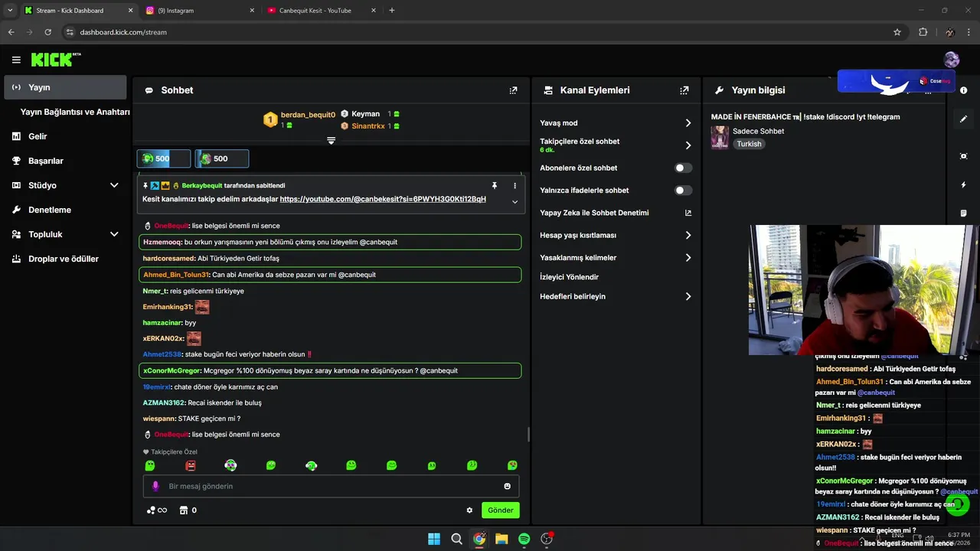The width and height of the screenshot is (980, 551).
Task: Open chat settings gear next to Gönder
Action: click(x=469, y=510)
